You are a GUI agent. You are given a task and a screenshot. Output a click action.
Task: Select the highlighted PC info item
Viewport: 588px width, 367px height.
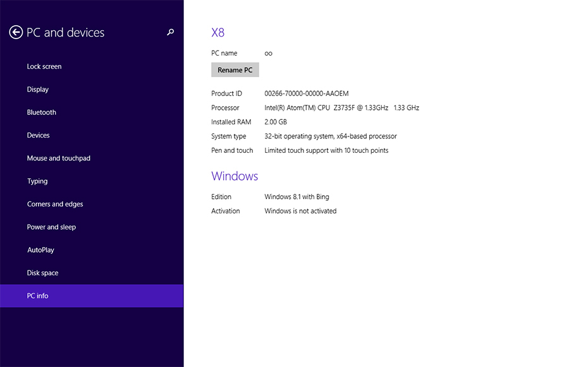pyautogui.click(x=38, y=296)
